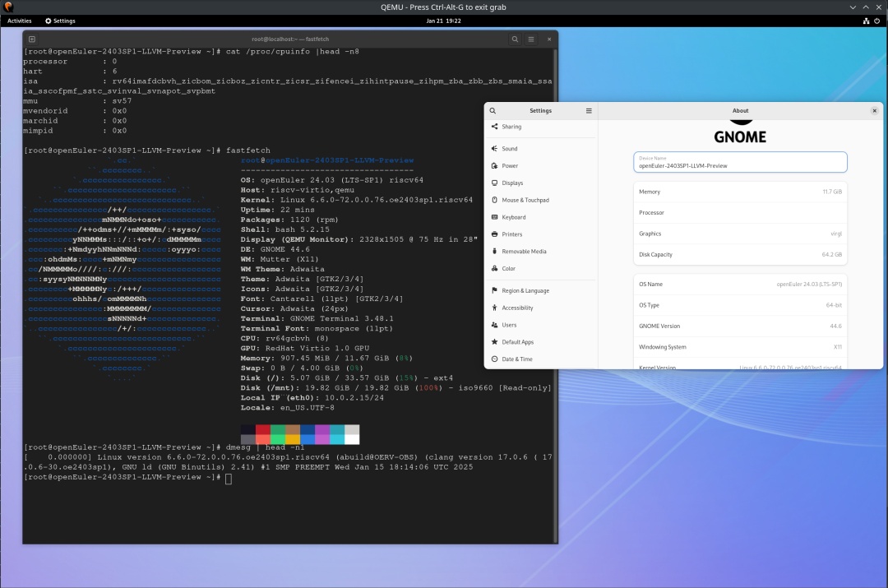Screen dimensions: 888x588
Task: Open the Printers settings panel
Action: [x=511, y=235]
